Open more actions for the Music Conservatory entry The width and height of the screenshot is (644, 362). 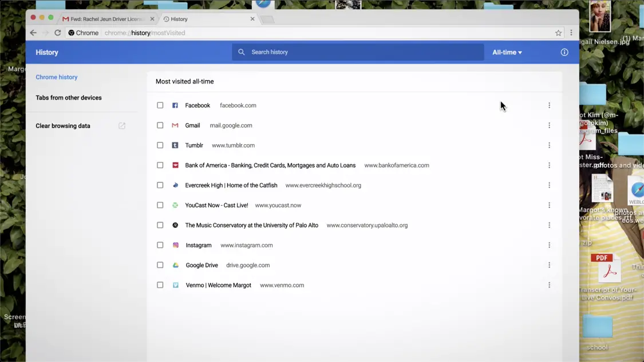pos(549,225)
